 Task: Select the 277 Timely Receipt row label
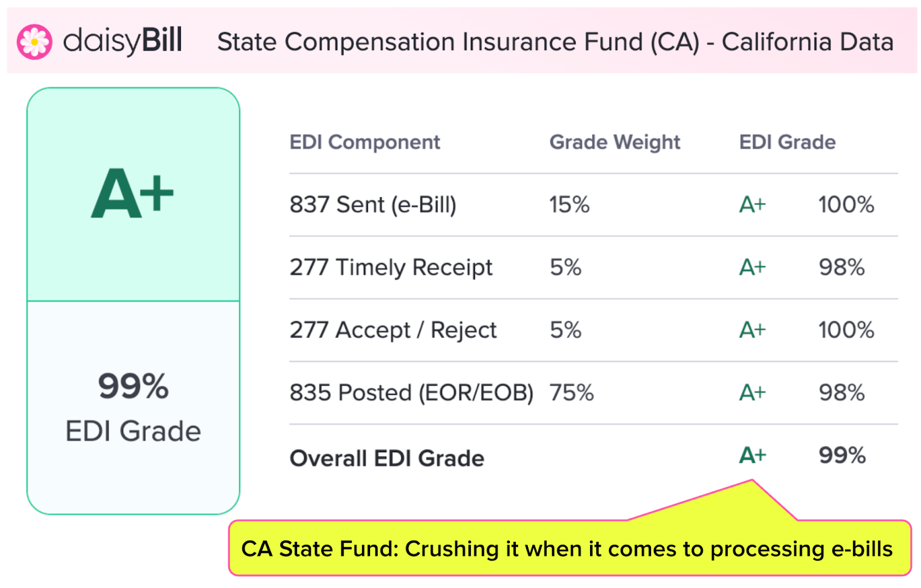pyautogui.click(x=391, y=268)
